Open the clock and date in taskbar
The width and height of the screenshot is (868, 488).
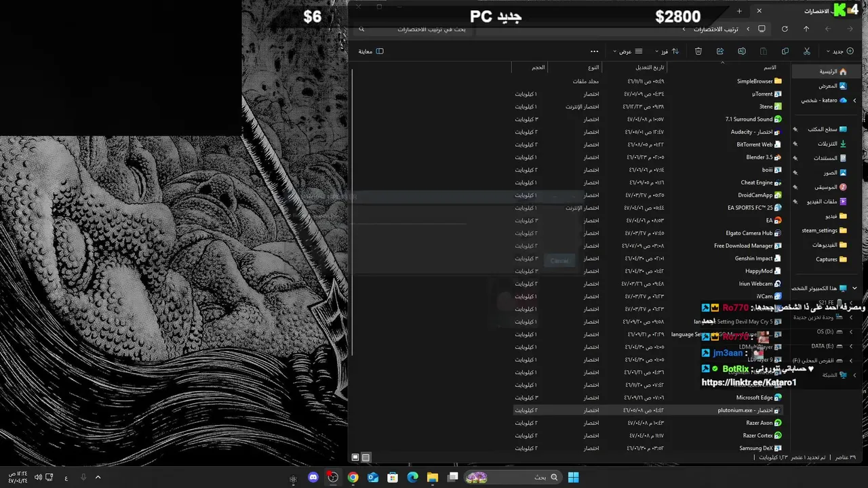click(x=18, y=477)
